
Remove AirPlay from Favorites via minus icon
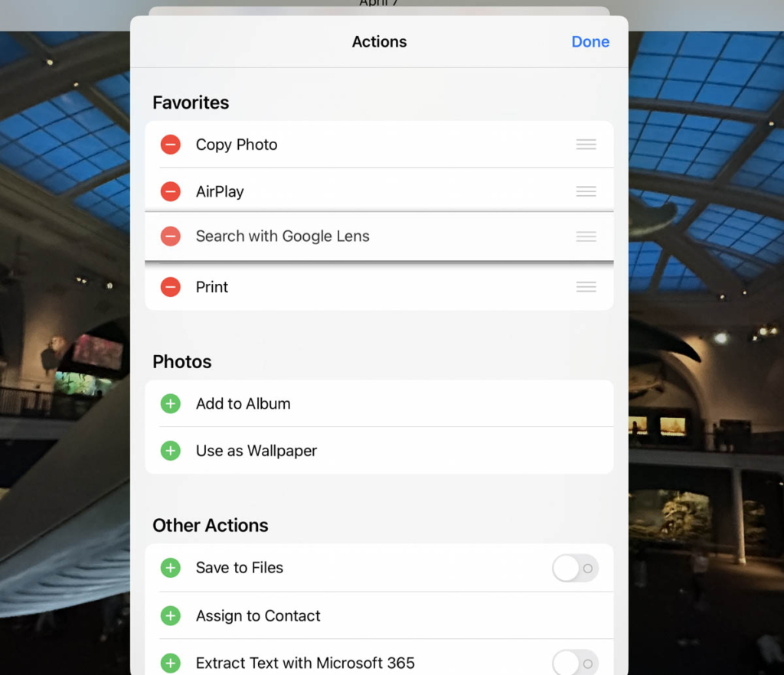point(171,191)
